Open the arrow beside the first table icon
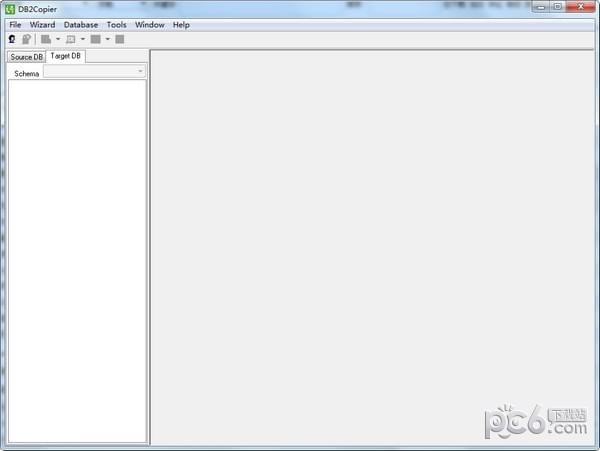600x451 pixels. coord(58,39)
